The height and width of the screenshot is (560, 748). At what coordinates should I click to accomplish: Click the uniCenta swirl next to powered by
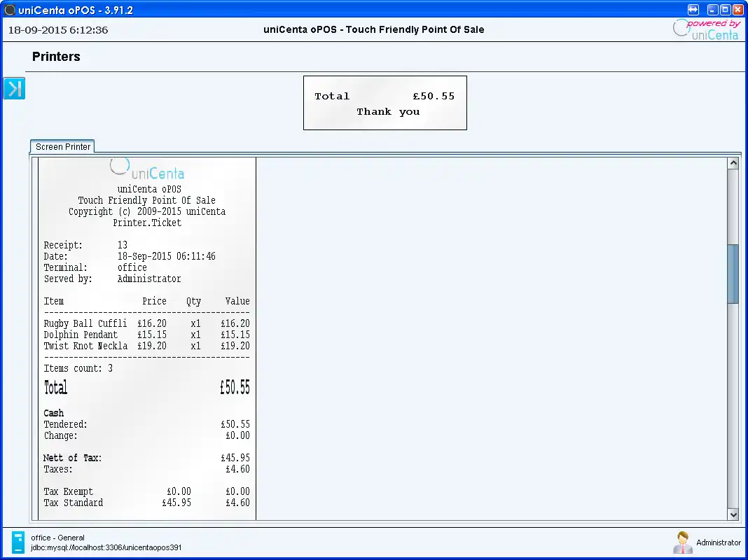tap(679, 27)
